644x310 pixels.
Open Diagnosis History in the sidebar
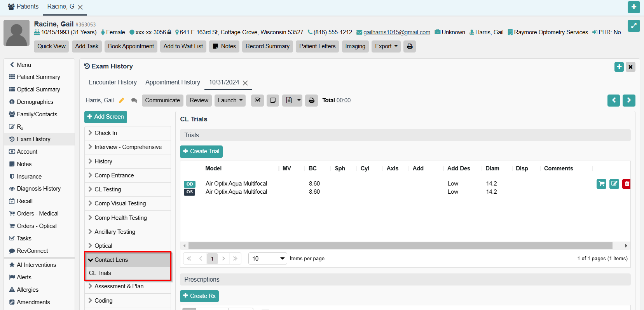pyautogui.click(x=38, y=189)
